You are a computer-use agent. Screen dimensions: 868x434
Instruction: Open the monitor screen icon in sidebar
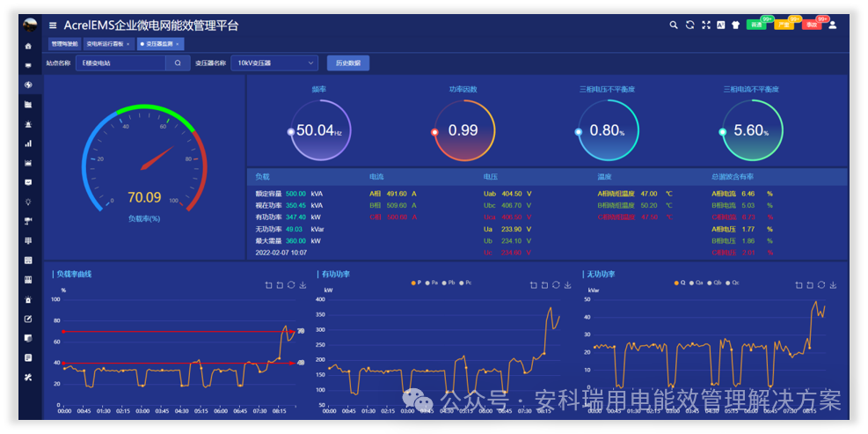28,65
